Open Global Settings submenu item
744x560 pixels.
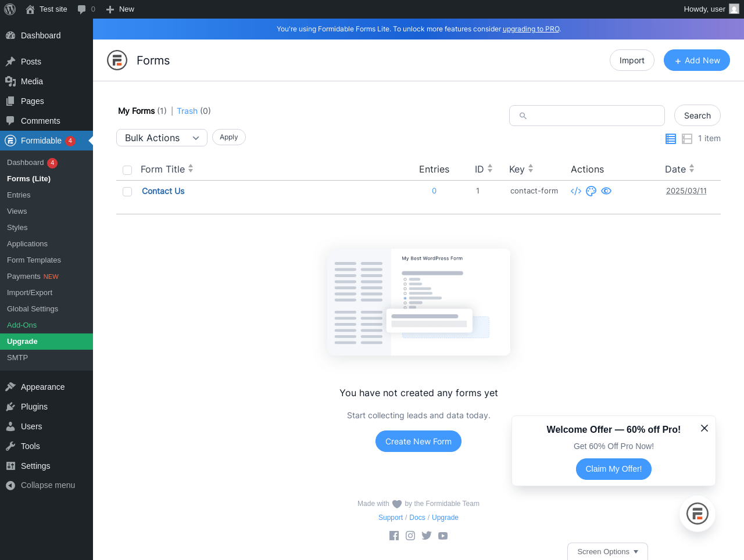(46, 309)
